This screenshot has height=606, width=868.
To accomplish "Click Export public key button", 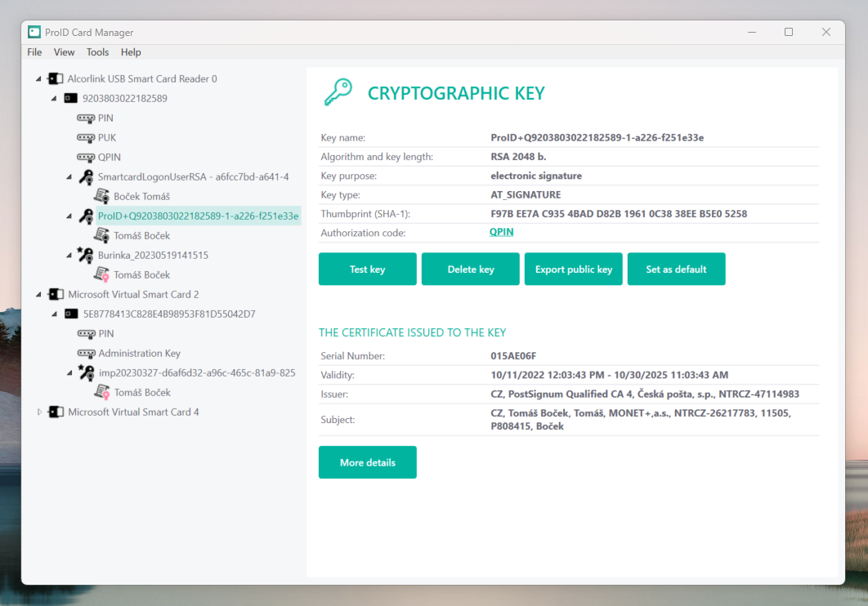I will click(574, 270).
